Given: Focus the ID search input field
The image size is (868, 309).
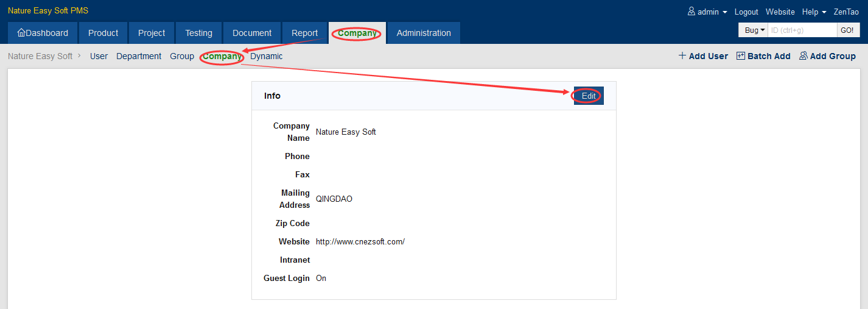Looking at the screenshot, I should click(802, 30).
